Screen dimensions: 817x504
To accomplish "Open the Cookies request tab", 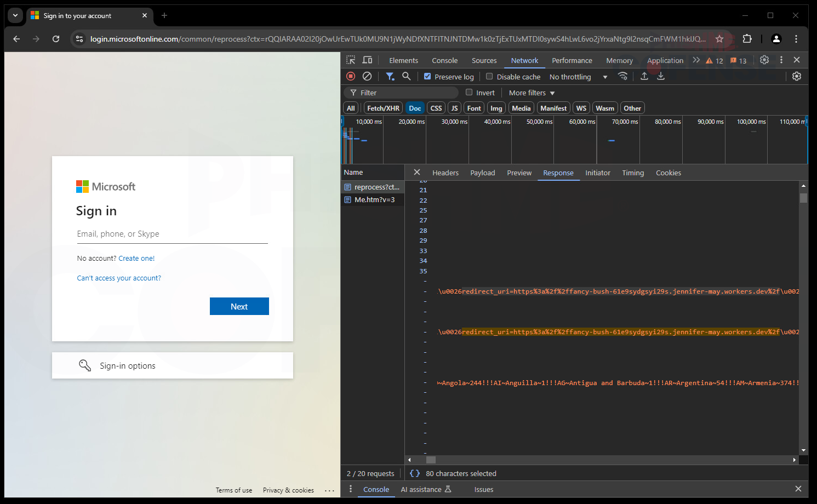I will click(668, 173).
